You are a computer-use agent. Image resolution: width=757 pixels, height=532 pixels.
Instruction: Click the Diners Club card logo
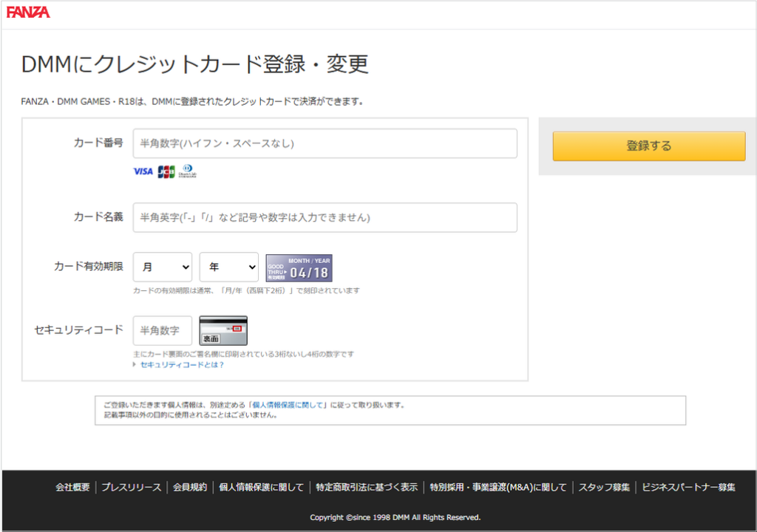tap(188, 171)
